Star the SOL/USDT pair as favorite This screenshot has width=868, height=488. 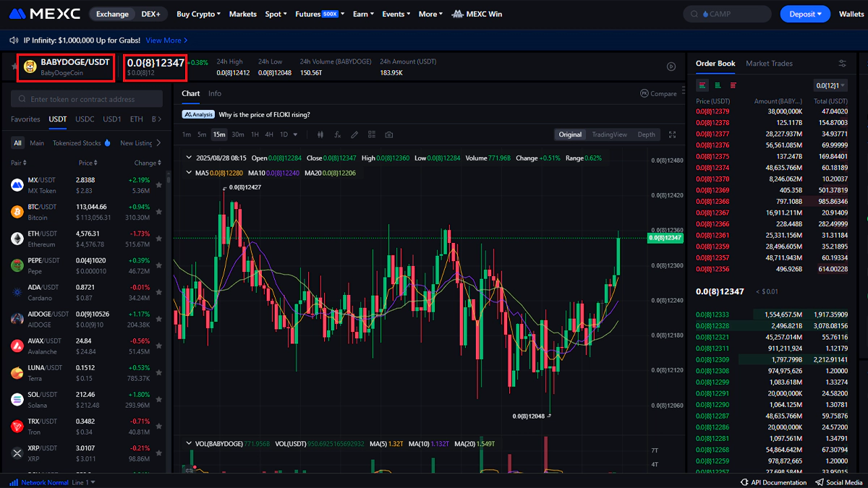click(158, 400)
